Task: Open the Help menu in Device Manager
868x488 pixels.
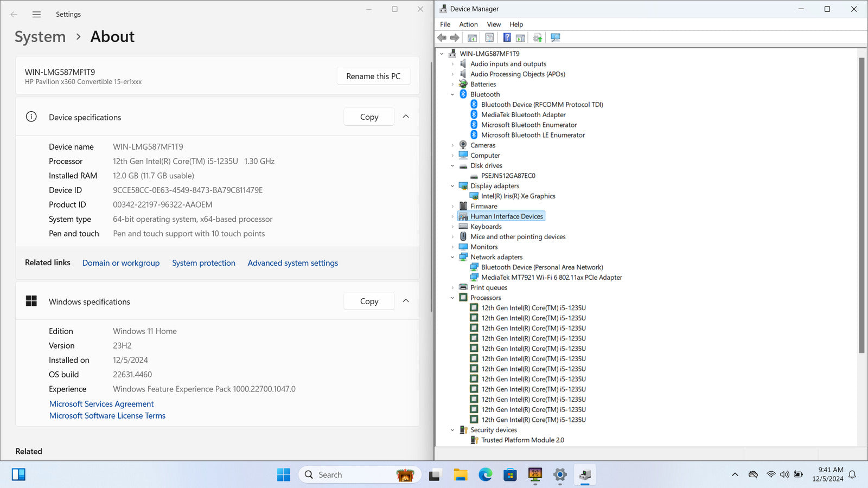Action: click(x=516, y=24)
